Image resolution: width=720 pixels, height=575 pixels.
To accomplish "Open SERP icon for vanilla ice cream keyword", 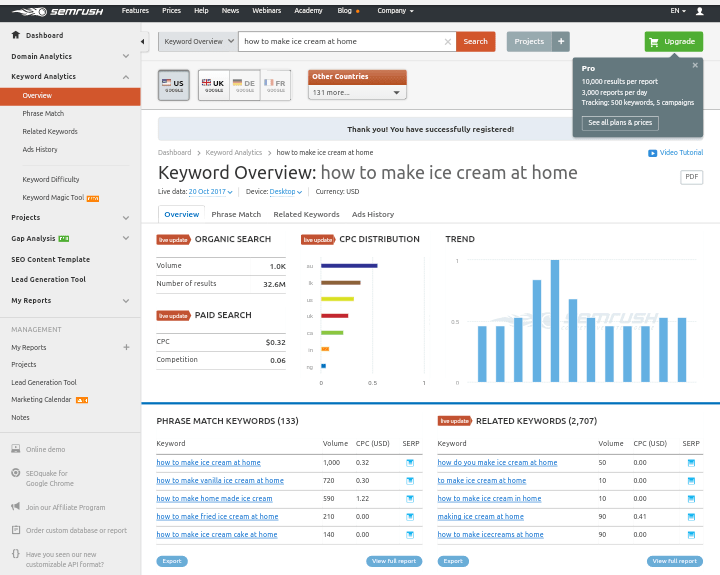I will point(410,481).
